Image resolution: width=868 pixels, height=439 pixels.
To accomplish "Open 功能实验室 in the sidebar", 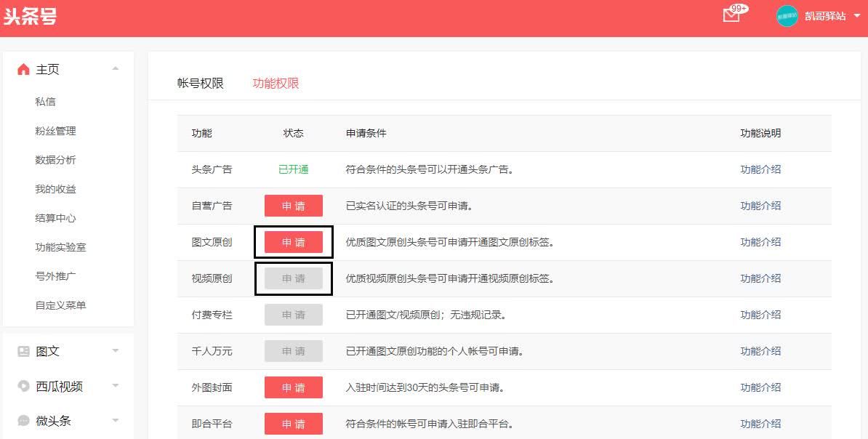I will pos(61,247).
